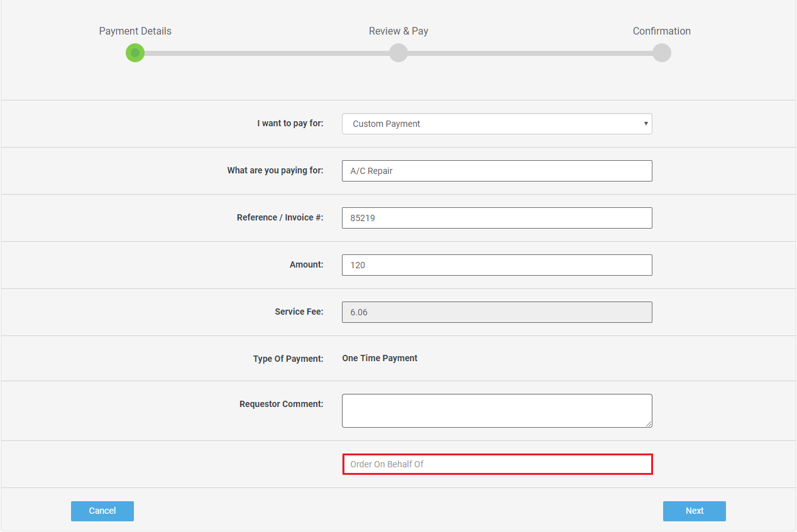
Task: Grab the Requestor Comment resize handle
Action: click(648, 424)
